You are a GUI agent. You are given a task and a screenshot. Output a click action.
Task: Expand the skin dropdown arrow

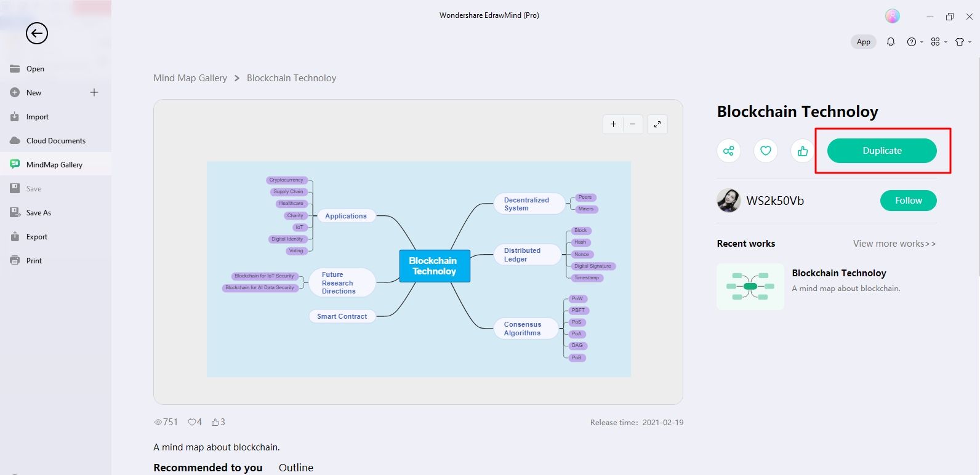click(970, 42)
